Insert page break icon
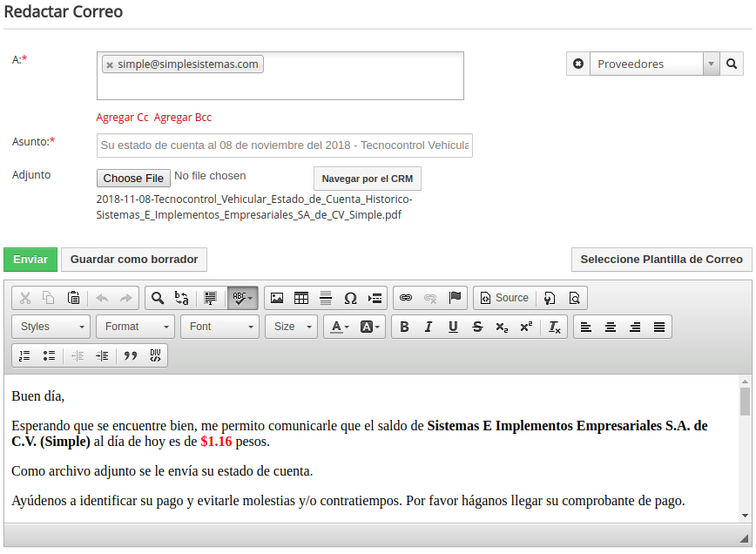This screenshot has width=756, height=554. tap(375, 298)
